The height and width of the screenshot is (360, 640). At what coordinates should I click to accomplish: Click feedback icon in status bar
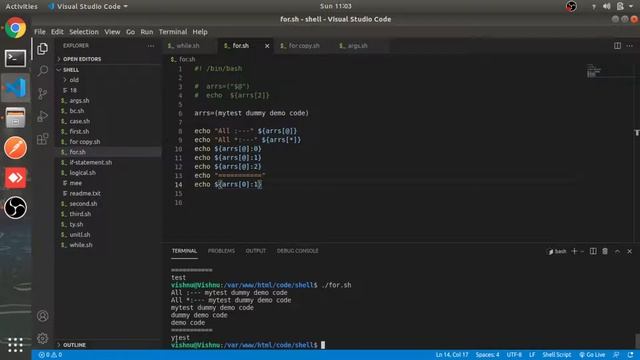[616, 355]
